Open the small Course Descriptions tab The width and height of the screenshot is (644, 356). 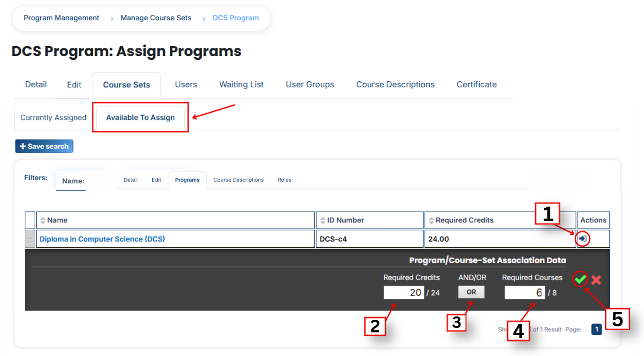[x=238, y=180]
